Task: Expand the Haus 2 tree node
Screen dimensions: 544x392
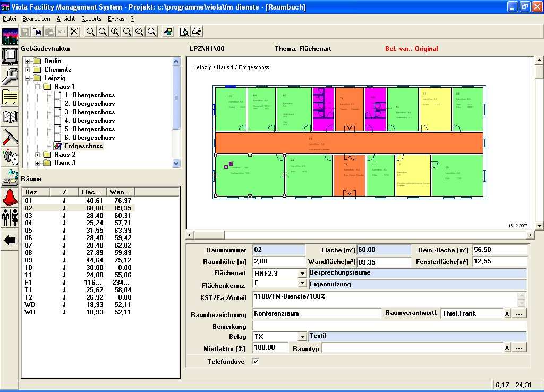Action: click(38, 155)
